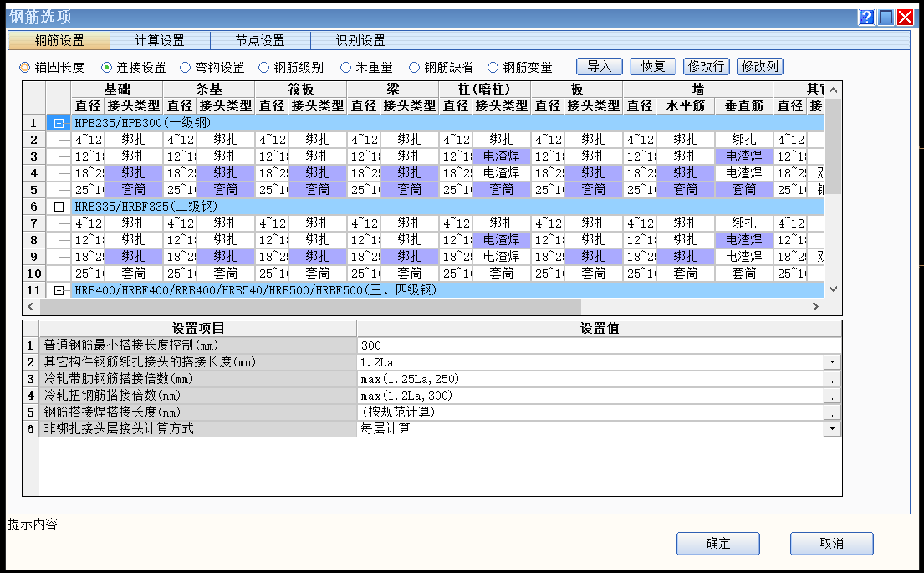Click the 设置项目 column header
The height and width of the screenshot is (573, 924).
[197, 329]
